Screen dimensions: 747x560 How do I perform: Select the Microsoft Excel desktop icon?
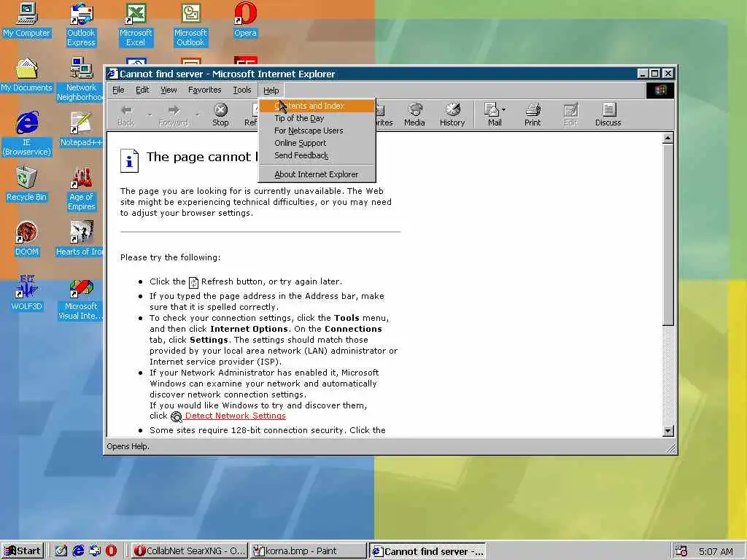(x=136, y=25)
